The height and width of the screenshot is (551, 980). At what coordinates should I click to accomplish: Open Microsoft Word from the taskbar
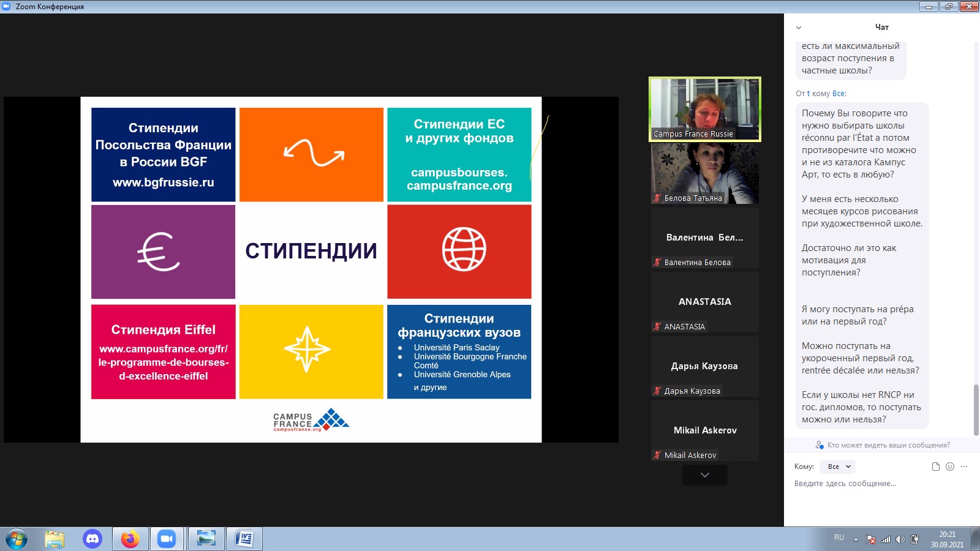(x=244, y=539)
